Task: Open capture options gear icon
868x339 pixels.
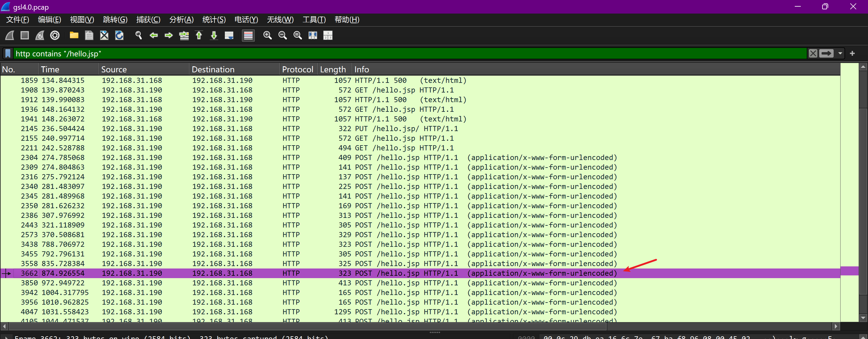Action: click(x=55, y=35)
